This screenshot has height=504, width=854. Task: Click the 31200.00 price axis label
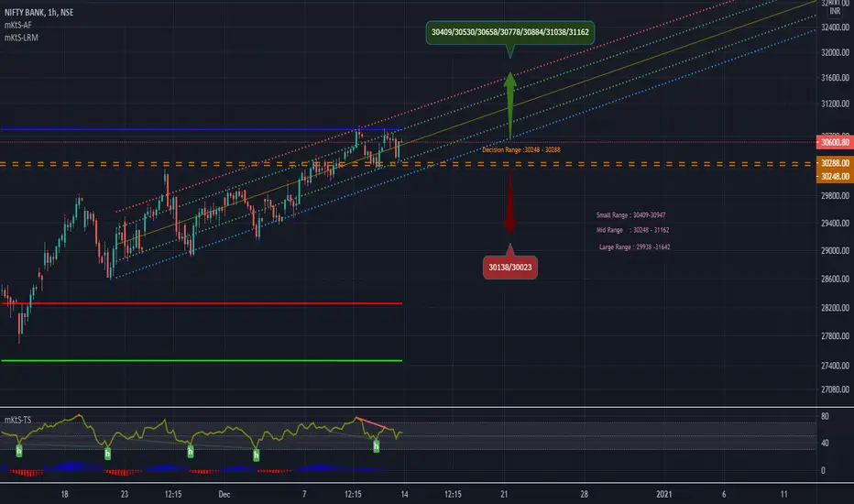pyautogui.click(x=835, y=104)
